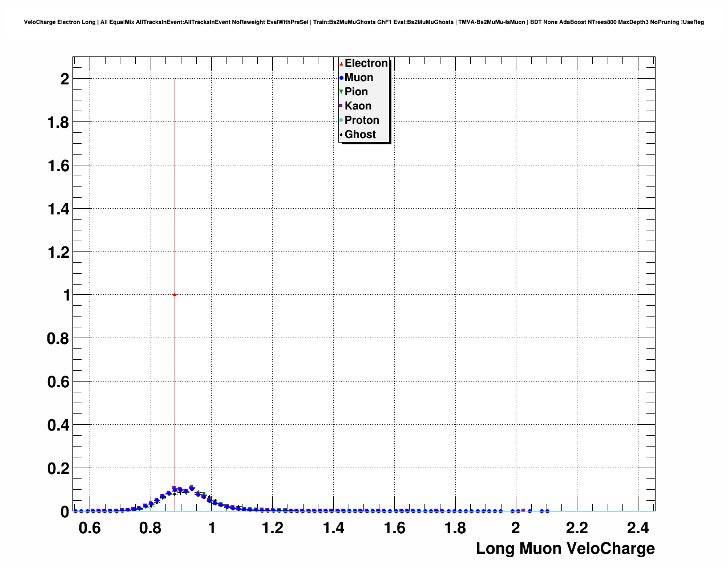This screenshot has width=728, height=568.
Task: Click the x-axis label 1.4
Action: 333,528
